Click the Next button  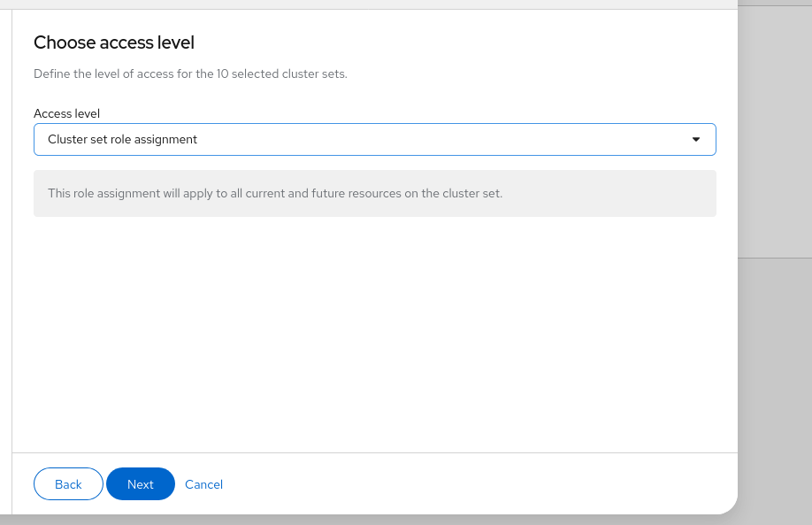[x=141, y=484]
